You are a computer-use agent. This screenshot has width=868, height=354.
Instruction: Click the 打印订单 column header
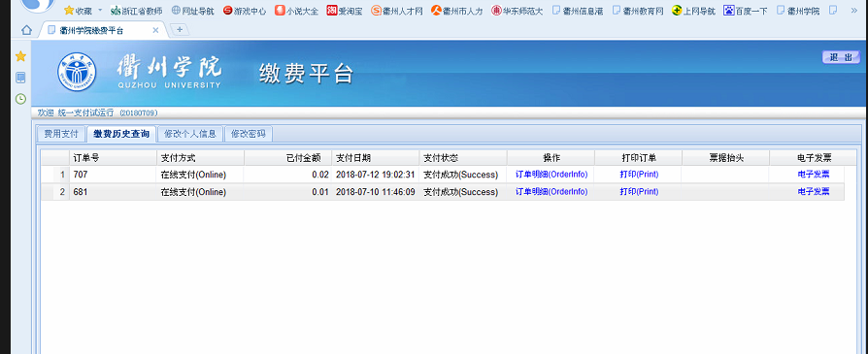point(639,158)
